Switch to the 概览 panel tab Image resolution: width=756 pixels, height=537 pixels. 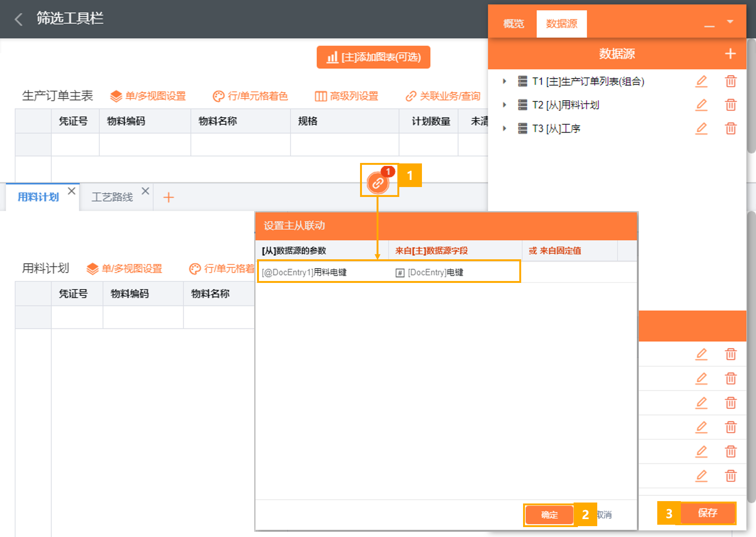pyautogui.click(x=514, y=24)
